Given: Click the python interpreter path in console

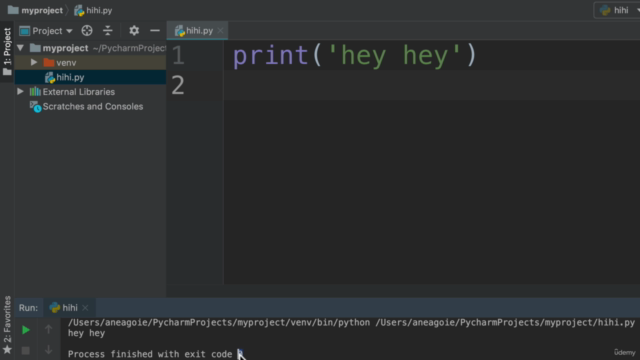Looking at the screenshot, I should (219, 322).
